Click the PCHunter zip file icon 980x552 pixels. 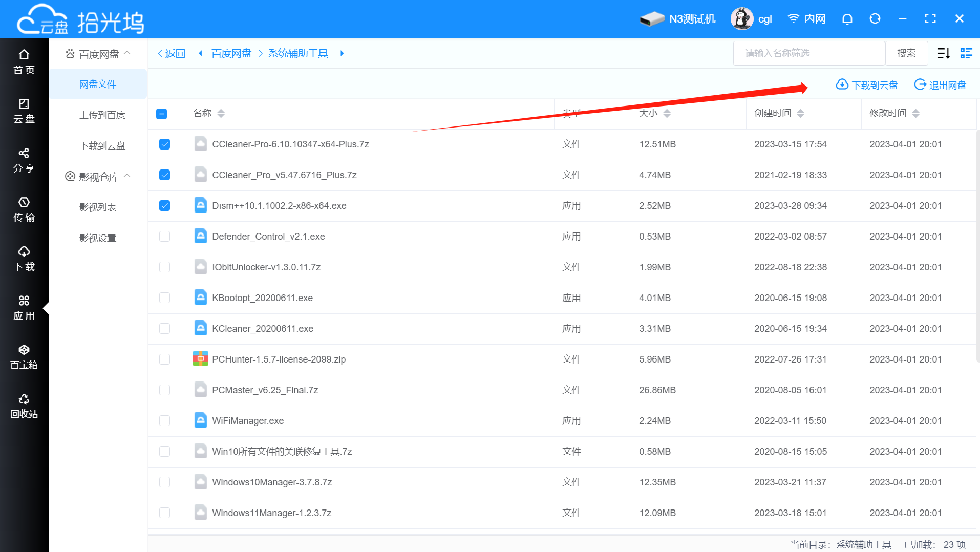pyautogui.click(x=201, y=359)
